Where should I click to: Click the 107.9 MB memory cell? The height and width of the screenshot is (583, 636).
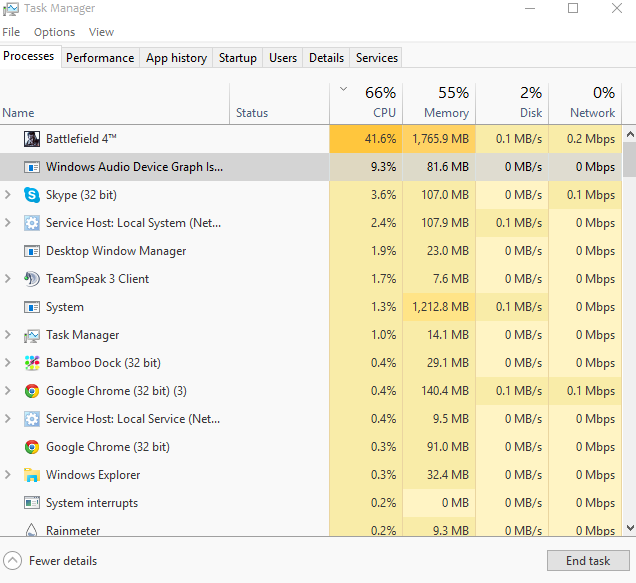click(439, 223)
